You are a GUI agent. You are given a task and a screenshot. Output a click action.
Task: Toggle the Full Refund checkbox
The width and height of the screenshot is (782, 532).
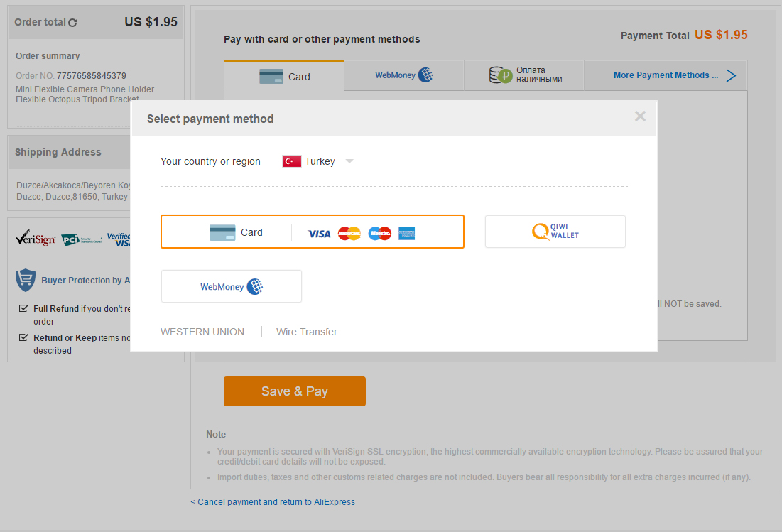point(23,309)
